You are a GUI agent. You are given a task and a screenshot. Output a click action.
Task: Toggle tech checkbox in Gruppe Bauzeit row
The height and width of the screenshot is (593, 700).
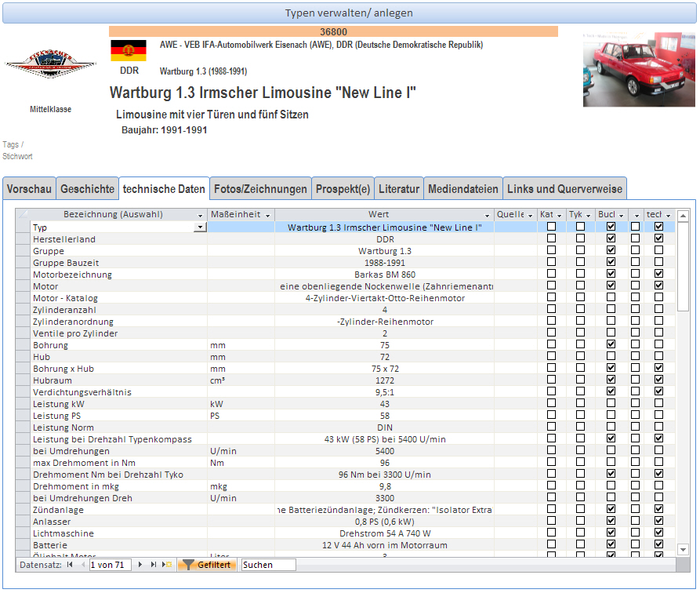pos(658,262)
